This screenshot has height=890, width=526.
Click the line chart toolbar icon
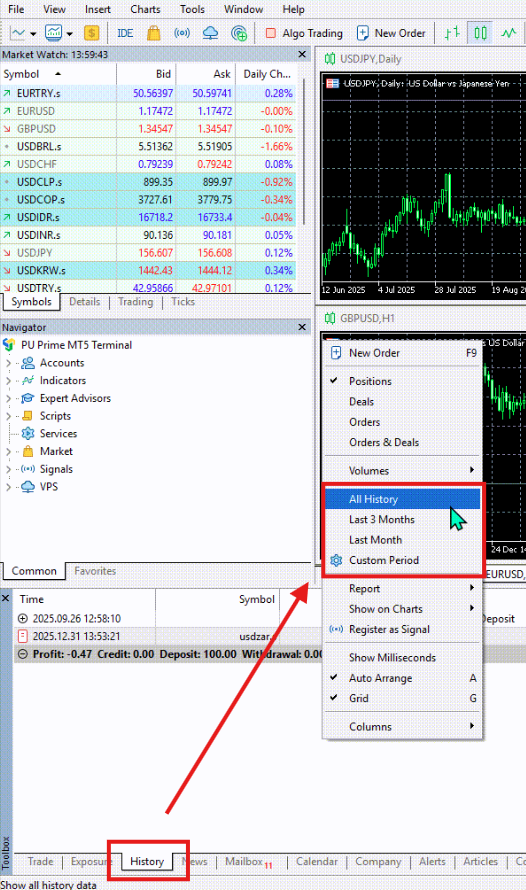(18, 33)
